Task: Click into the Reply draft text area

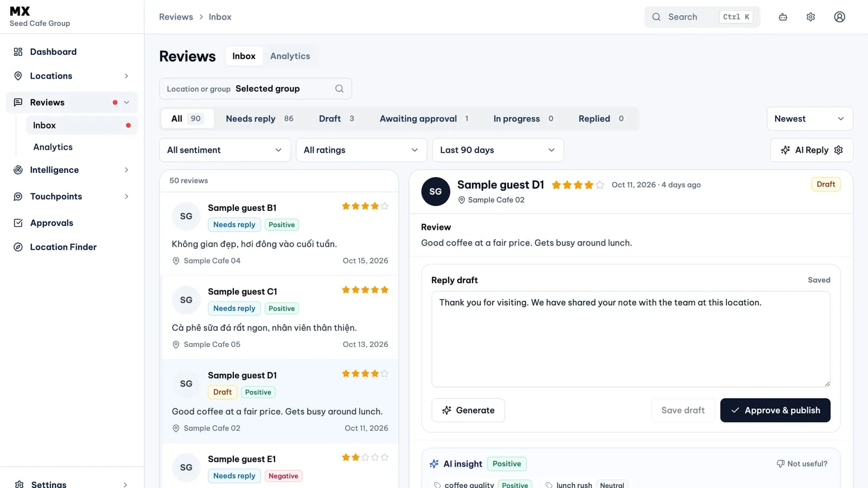Action: coord(631,339)
